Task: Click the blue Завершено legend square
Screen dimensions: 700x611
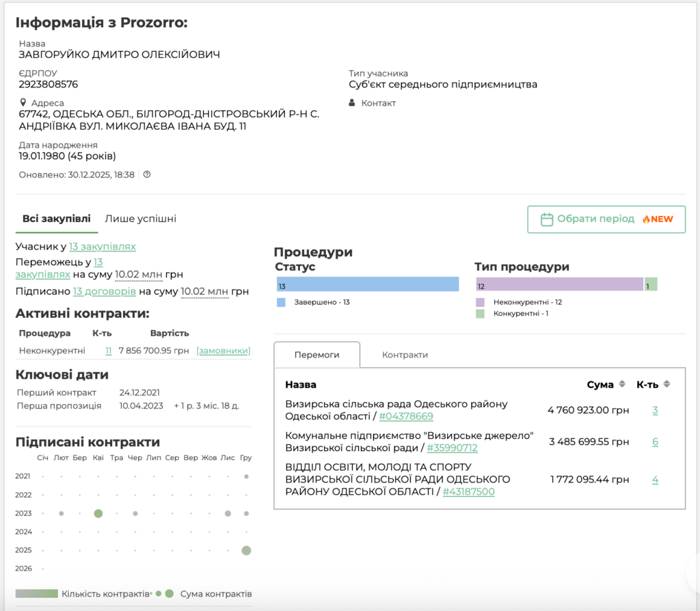Action: click(x=281, y=301)
